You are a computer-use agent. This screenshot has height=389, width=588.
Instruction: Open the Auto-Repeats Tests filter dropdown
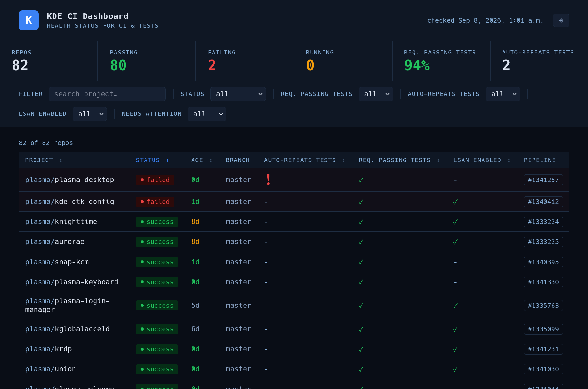pyautogui.click(x=503, y=94)
